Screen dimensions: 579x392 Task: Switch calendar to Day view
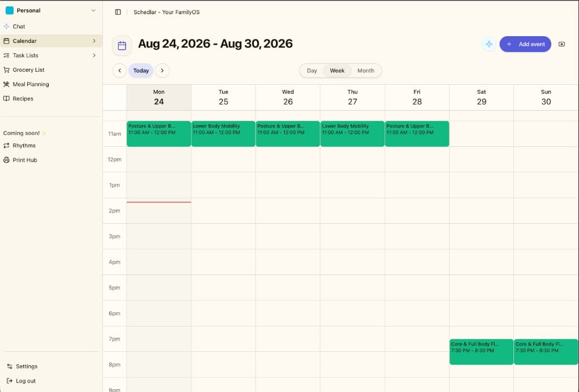312,71
